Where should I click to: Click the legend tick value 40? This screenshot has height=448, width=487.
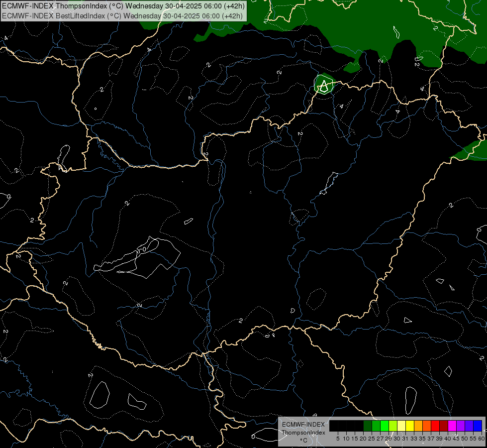point(448,439)
